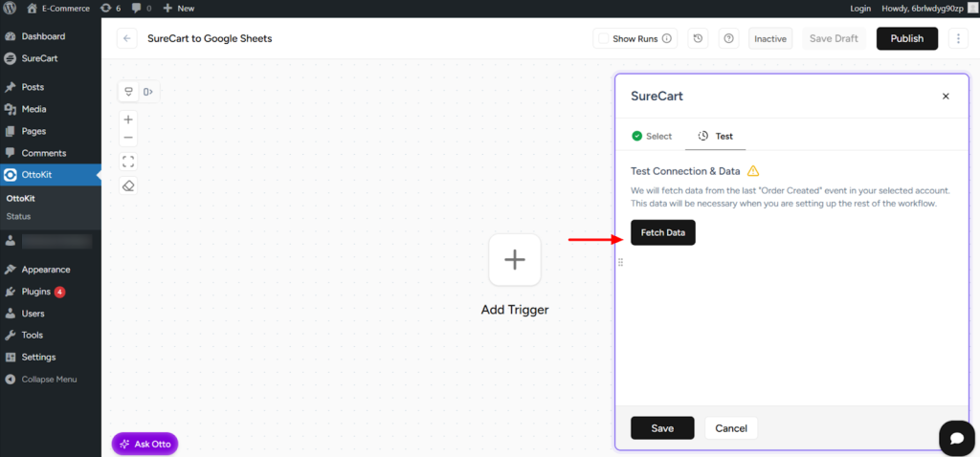Open the Plugins menu in sidebar

35,292
